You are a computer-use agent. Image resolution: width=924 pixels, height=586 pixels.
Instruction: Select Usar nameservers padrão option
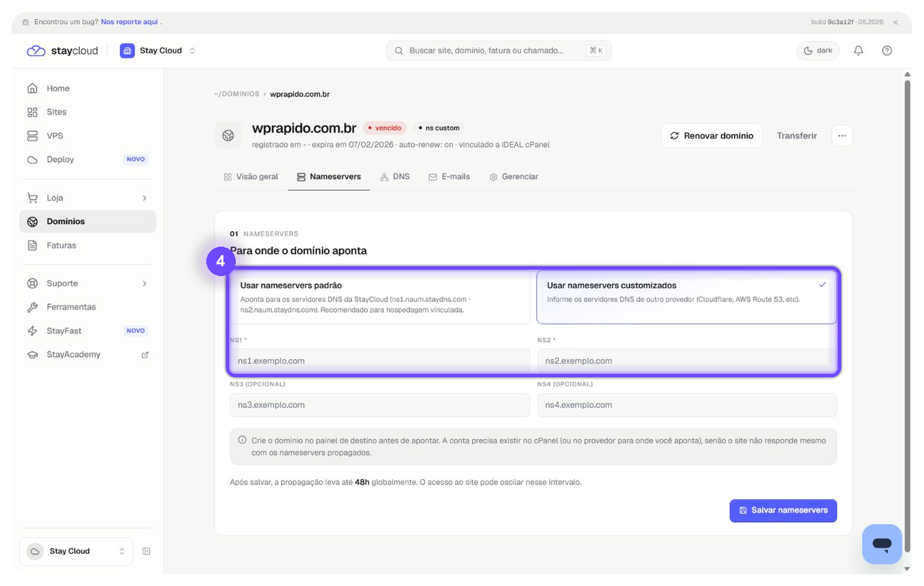pos(379,298)
